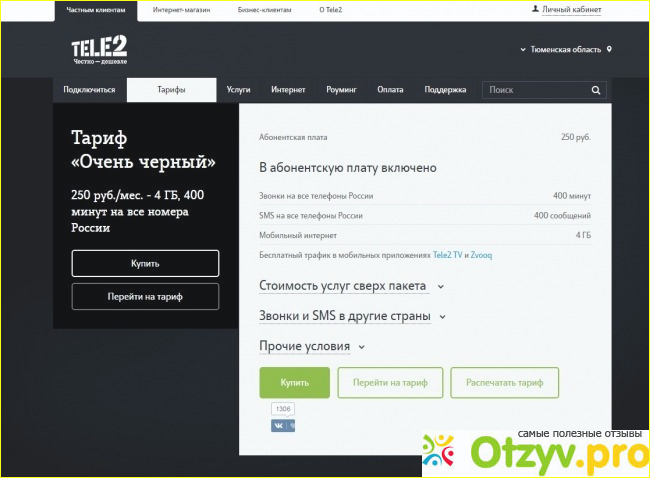650x478 pixels.
Task: Open the О Tele2 tab
Action: [330, 10]
